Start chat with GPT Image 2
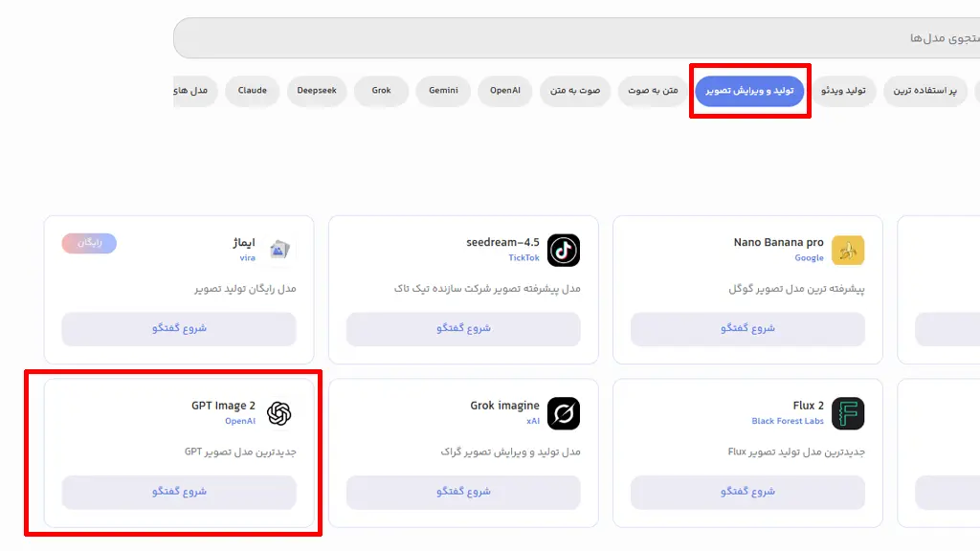 click(179, 493)
